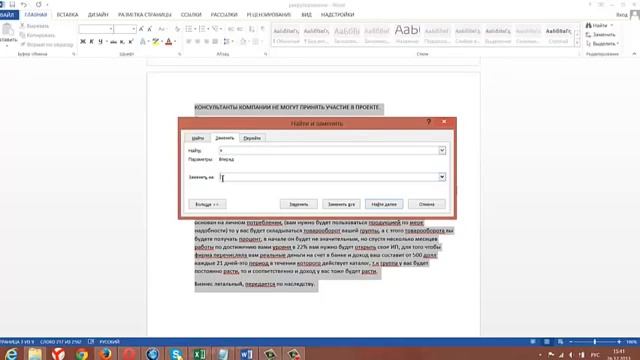The width and height of the screenshot is (640, 360).
Task: Click the Больше >> button
Action: coord(207,204)
